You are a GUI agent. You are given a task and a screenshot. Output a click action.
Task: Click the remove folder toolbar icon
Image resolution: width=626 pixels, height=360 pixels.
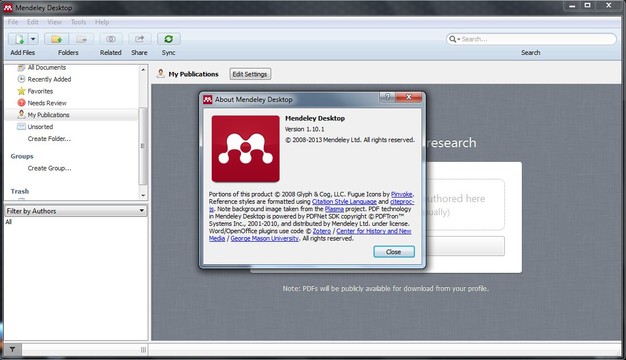(81, 39)
